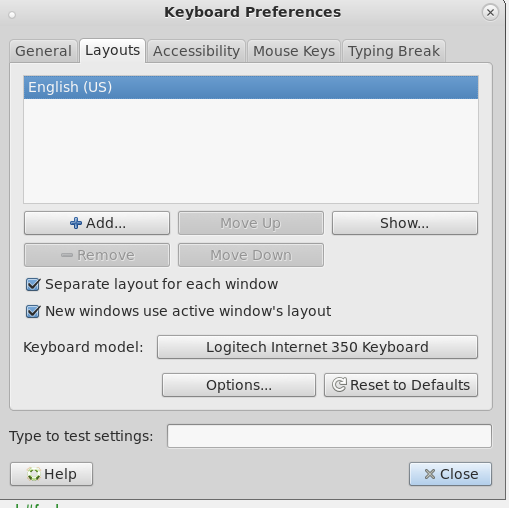Click the X icon on the Close button
Image resolution: width=509 pixels, height=508 pixels.
pyautogui.click(x=430, y=474)
